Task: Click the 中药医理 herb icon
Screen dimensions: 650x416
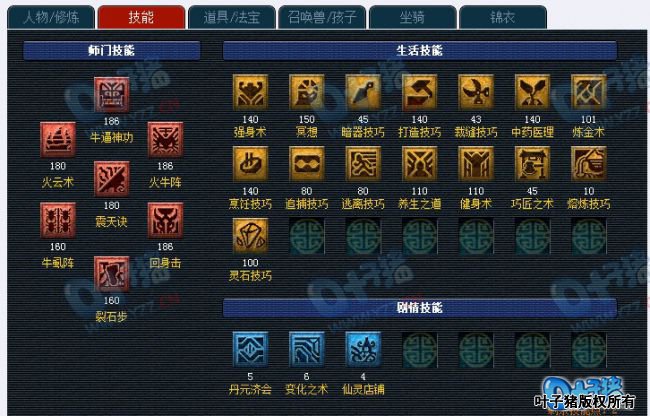Action: coord(532,92)
